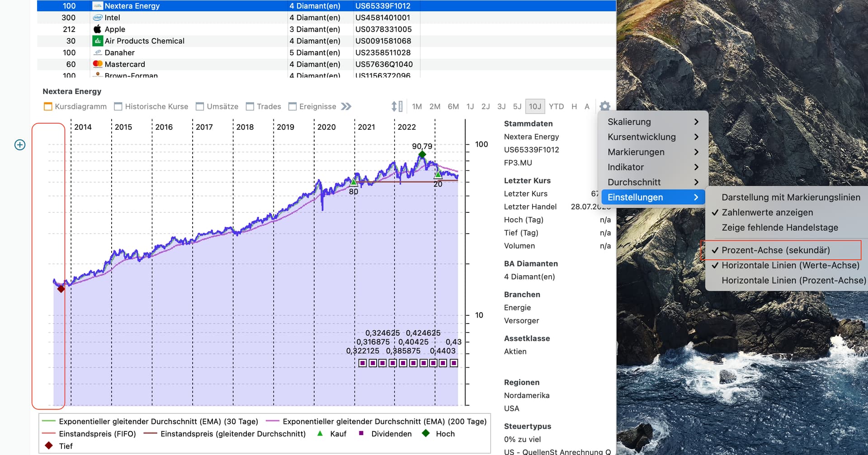Click the Dividenden legend entry
Screen dimensions: 868x455
click(x=385, y=434)
